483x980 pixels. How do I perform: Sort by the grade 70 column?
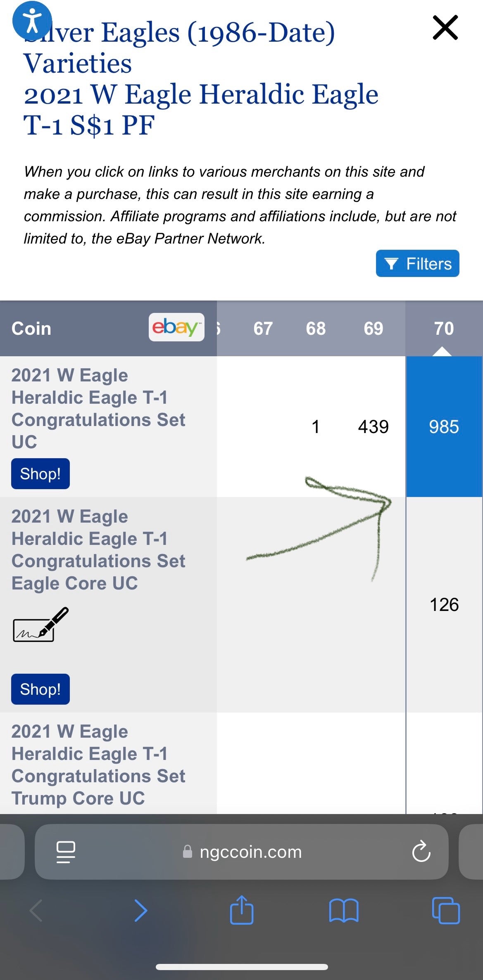(x=444, y=329)
